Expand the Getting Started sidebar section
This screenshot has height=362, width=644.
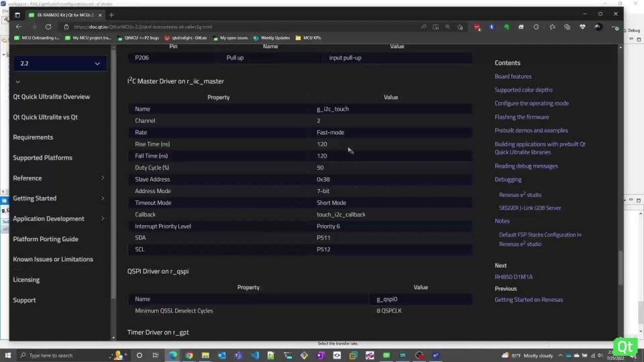[103, 198]
